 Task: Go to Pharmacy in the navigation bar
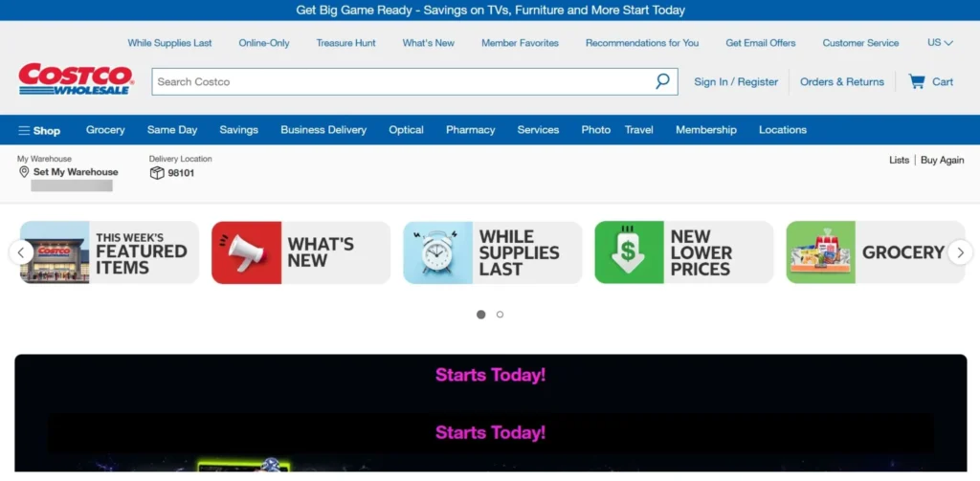coord(470,130)
